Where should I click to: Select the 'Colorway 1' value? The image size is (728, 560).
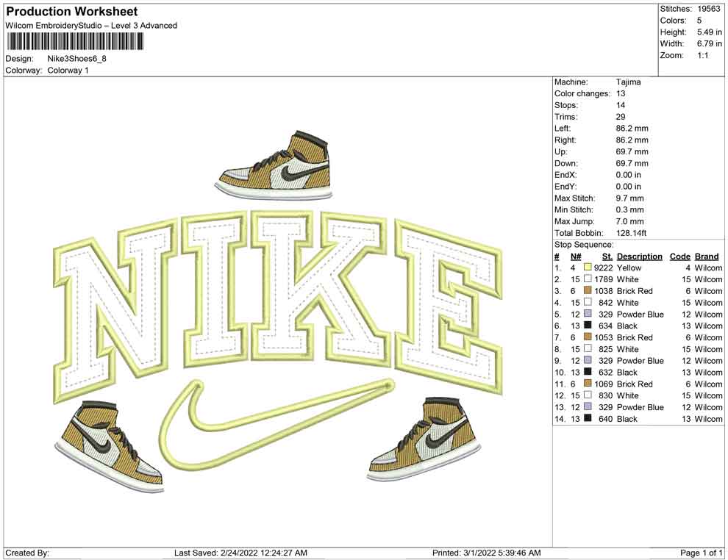coord(68,71)
